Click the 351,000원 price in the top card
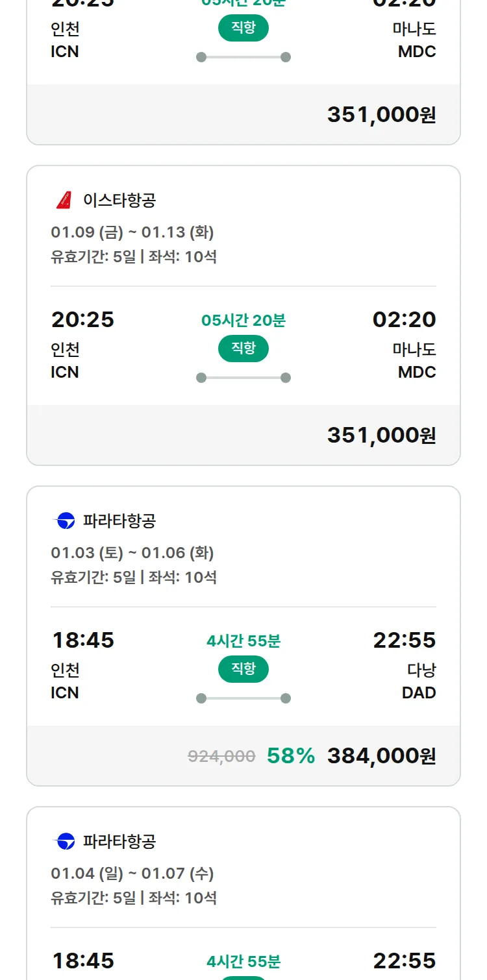 tap(381, 115)
